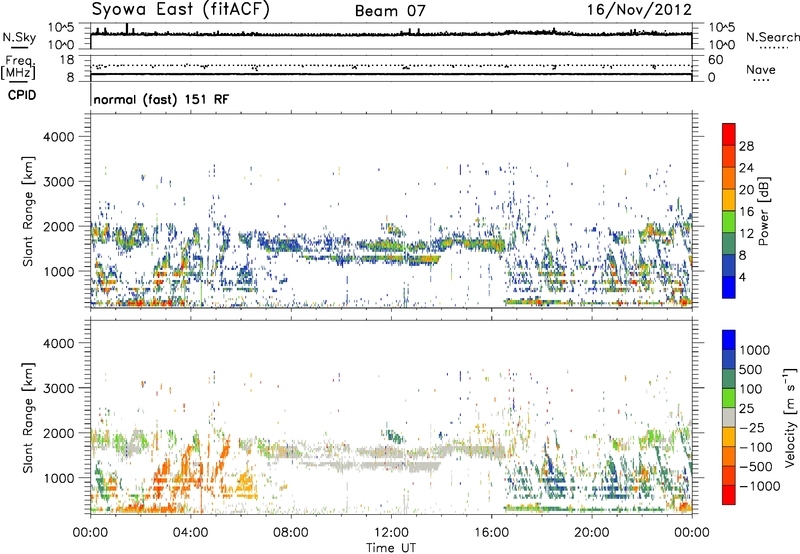Viewport: 800px width, 554px height.
Task: Click the "4000" km tick in Velocity panel
Action: point(58,343)
